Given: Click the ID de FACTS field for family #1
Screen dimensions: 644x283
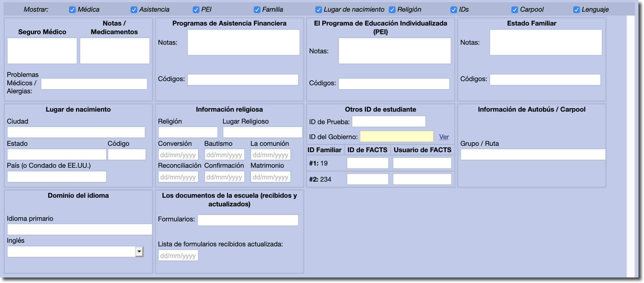Looking at the screenshot, I should pyautogui.click(x=367, y=163).
